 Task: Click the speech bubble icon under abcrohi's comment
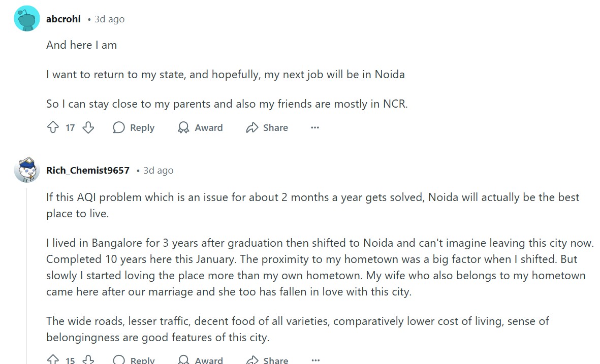[118, 127]
